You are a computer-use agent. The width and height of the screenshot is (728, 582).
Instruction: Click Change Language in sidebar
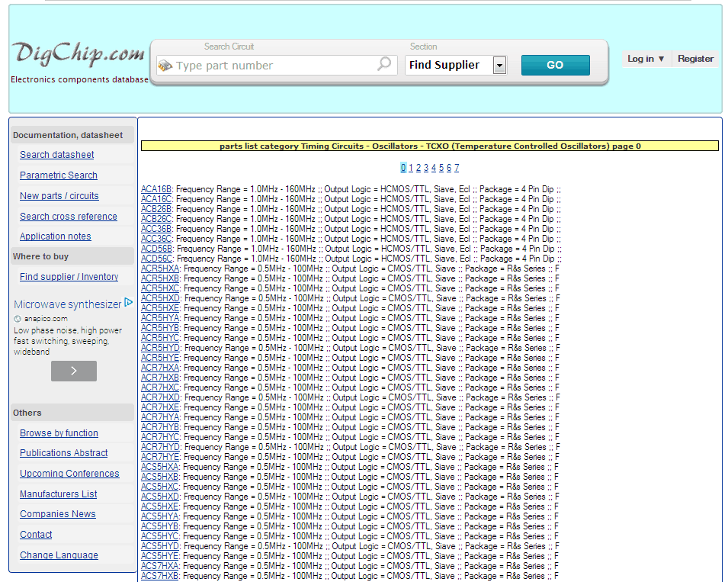click(x=59, y=555)
